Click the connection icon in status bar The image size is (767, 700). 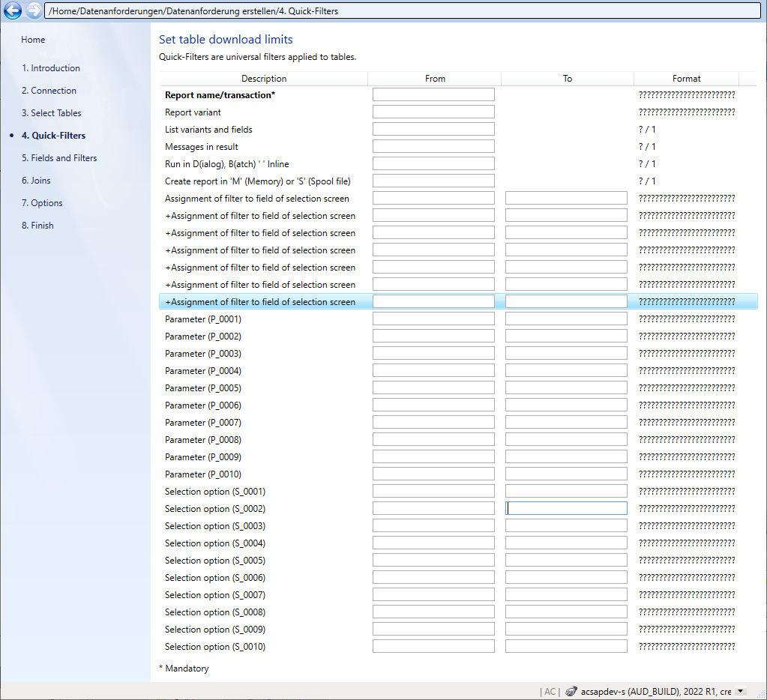571,691
